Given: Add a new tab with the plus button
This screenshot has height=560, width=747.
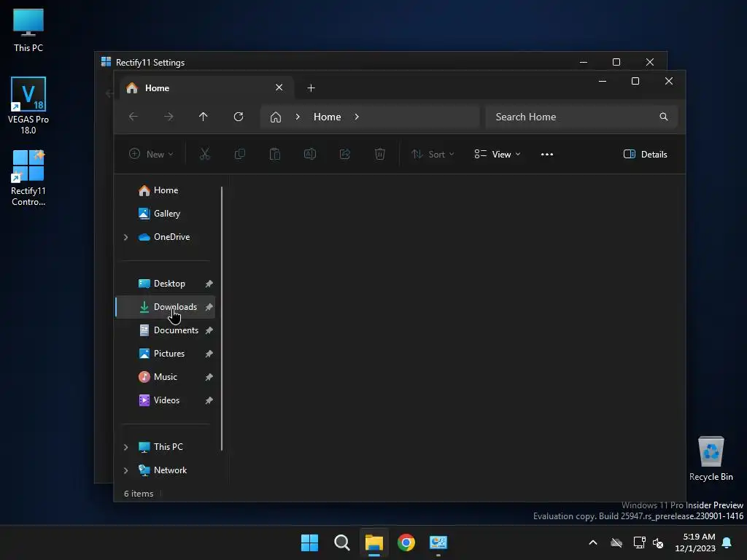Looking at the screenshot, I should 311,88.
